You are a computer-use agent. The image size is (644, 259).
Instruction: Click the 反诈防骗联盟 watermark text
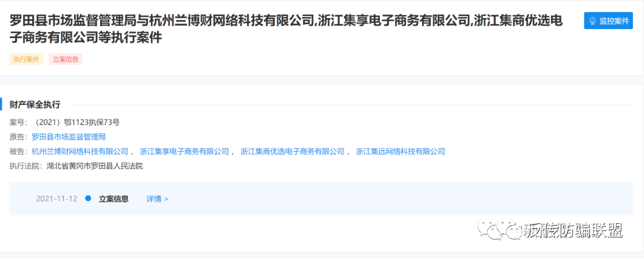coord(572,231)
